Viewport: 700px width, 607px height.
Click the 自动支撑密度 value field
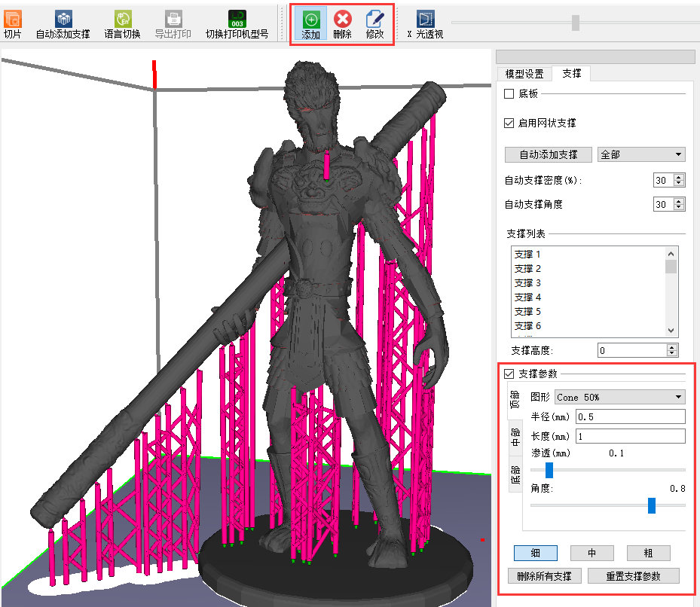click(663, 180)
